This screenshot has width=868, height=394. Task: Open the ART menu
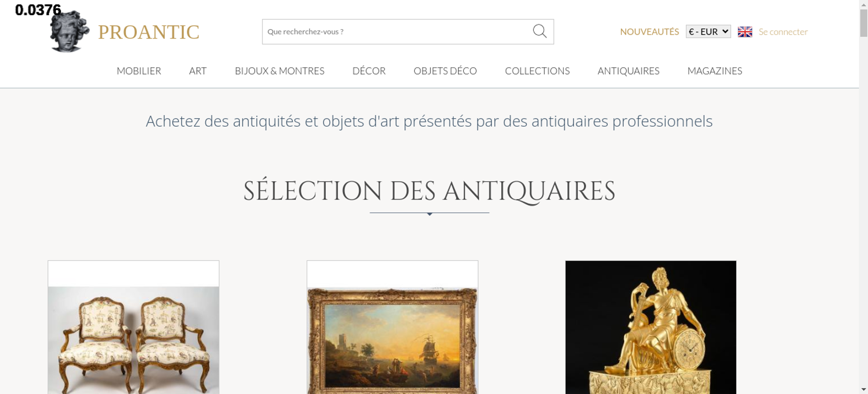click(x=198, y=71)
